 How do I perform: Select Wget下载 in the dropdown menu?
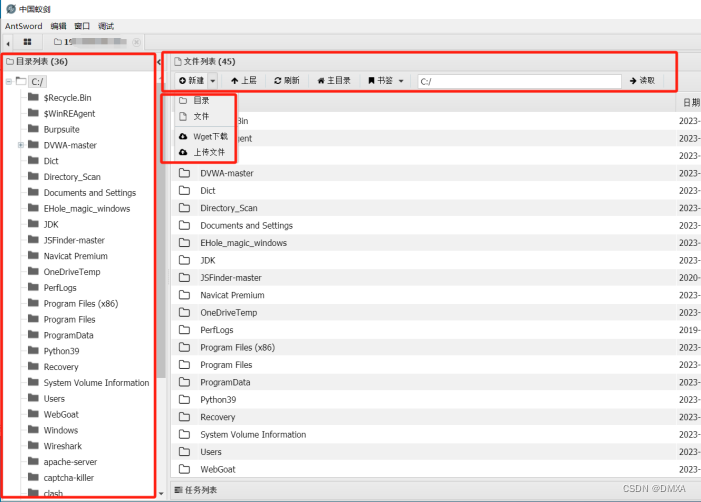(204, 136)
